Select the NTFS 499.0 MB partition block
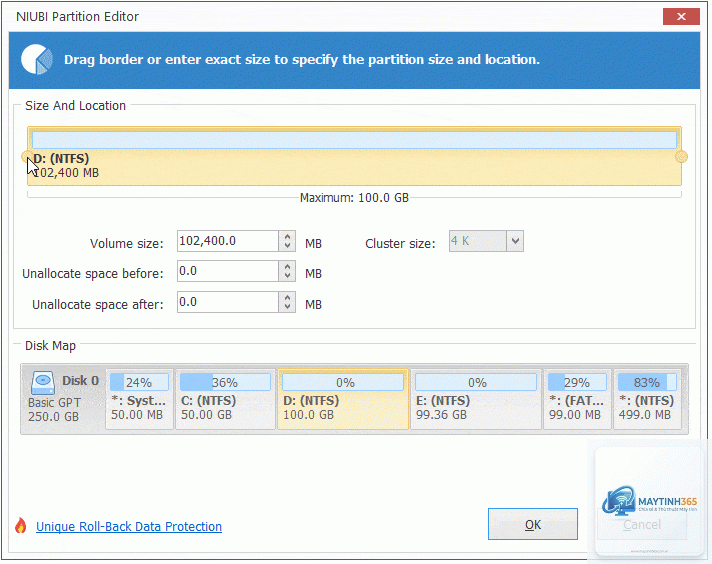 648,399
